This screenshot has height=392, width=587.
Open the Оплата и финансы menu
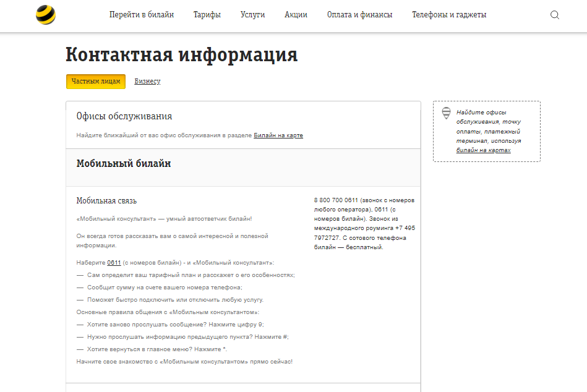[359, 14]
